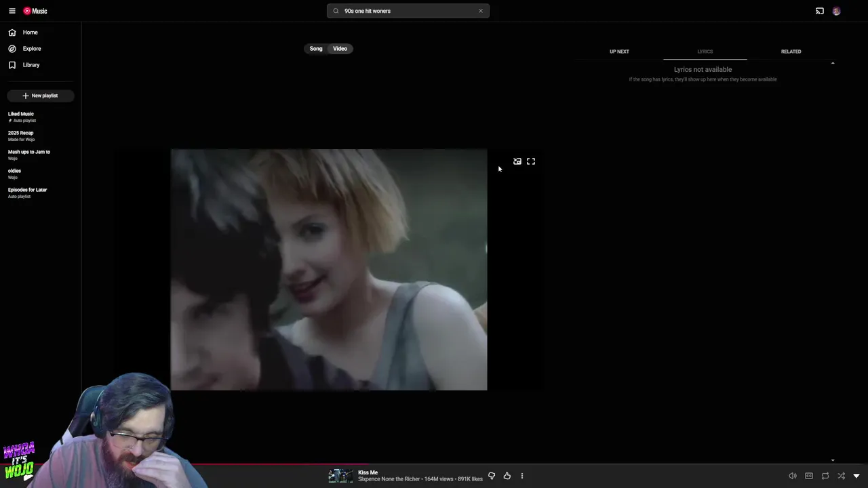Click the YouTube Music logo

point(35,11)
